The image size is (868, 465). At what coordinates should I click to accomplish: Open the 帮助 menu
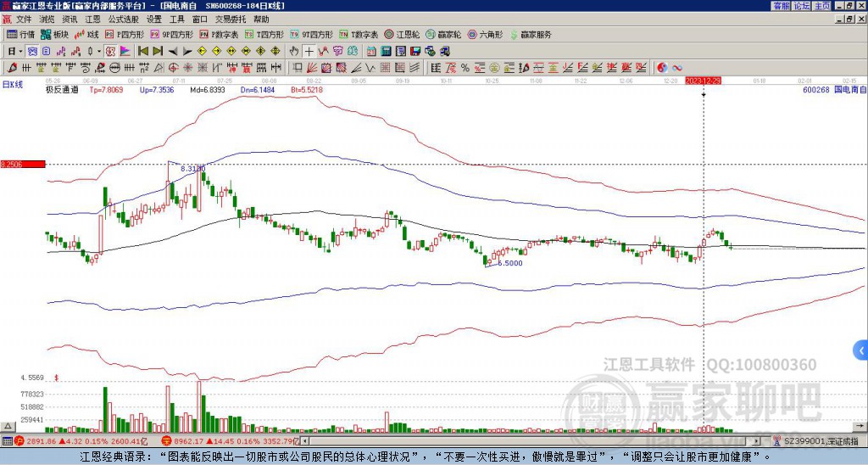click(261, 20)
